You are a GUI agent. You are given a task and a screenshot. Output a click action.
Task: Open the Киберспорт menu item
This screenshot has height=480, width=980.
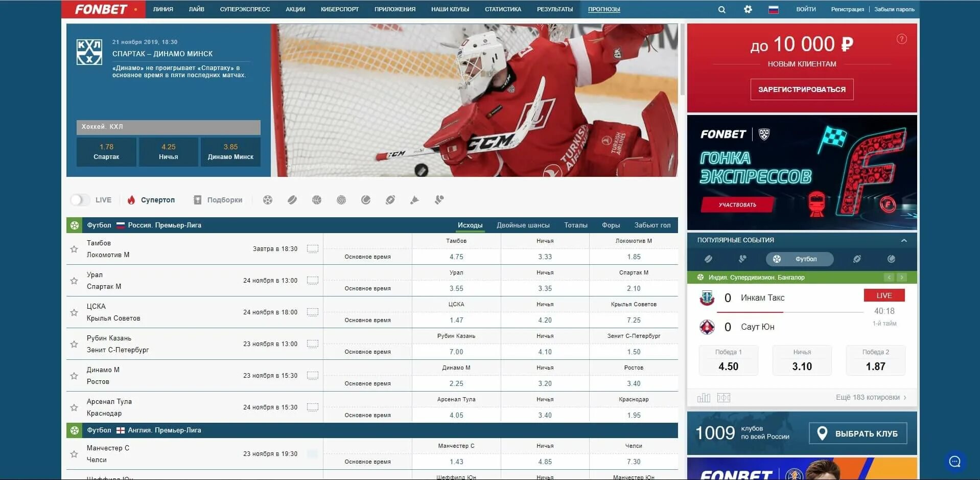point(340,9)
